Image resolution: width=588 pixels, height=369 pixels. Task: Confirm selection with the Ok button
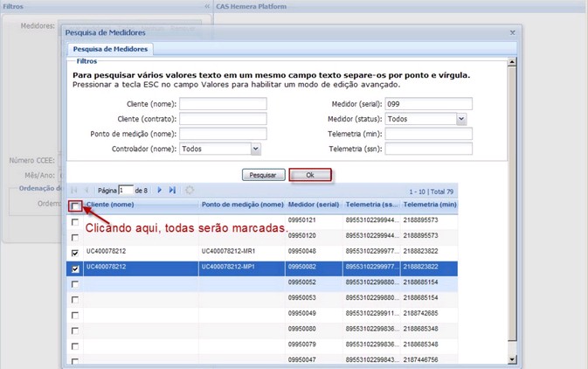click(x=310, y=175)
